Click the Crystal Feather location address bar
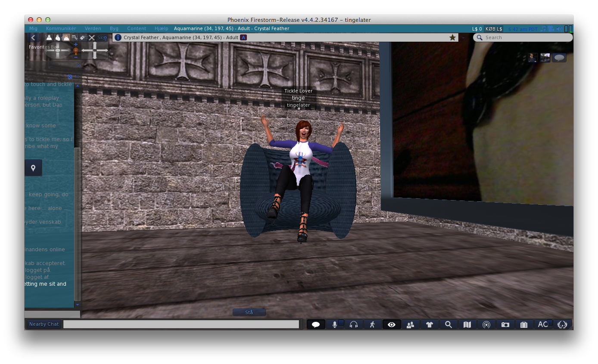The height and width of the screenshot is (364, 598). 285,37
